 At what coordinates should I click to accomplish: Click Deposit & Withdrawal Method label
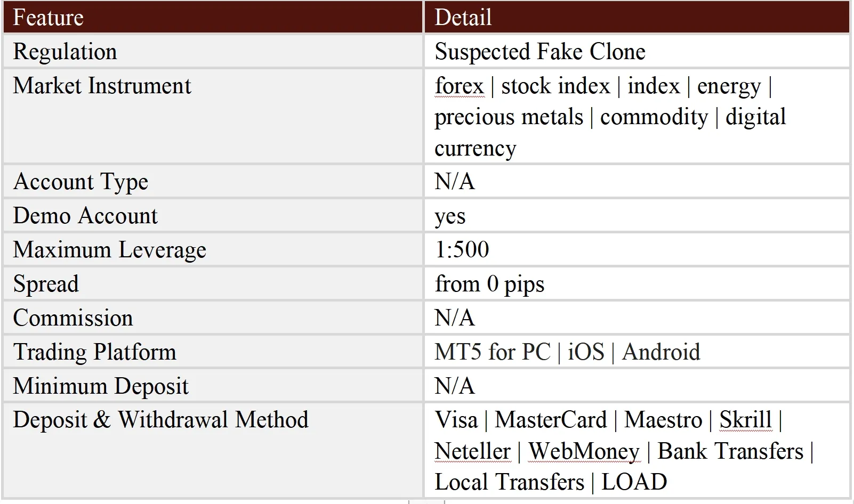[160, 420]
